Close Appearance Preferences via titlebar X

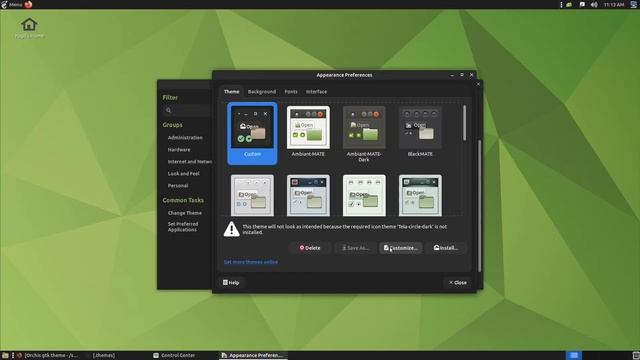point(471,75)
